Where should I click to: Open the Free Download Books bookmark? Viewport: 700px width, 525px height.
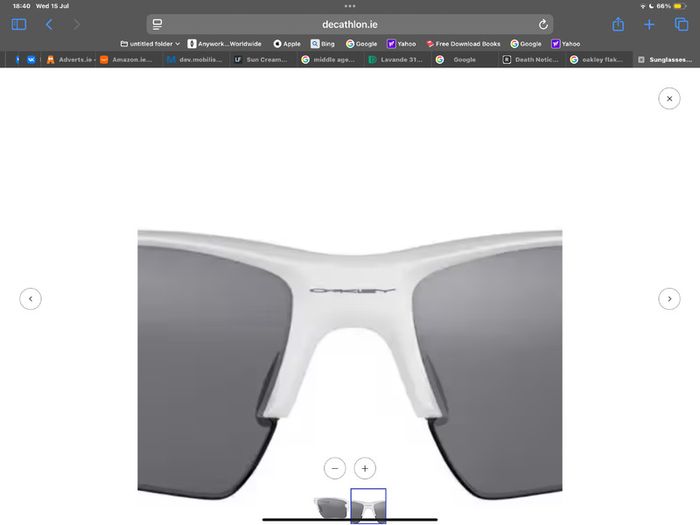463,44
